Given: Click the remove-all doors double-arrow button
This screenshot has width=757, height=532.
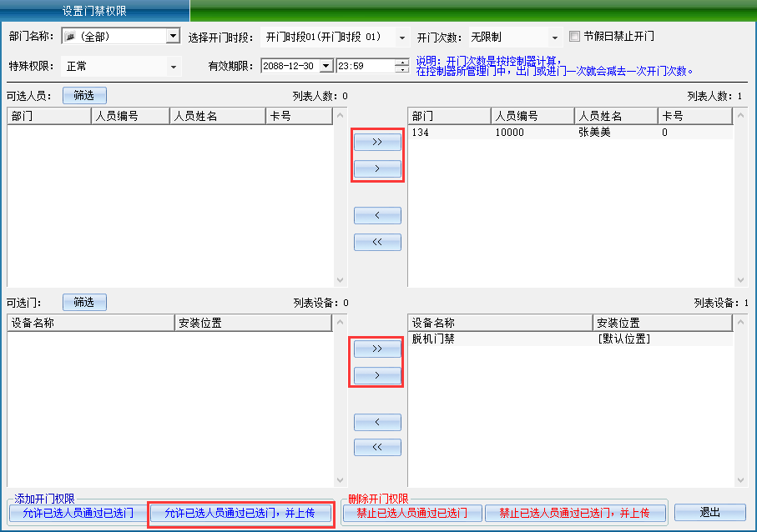Looking at the screenshot, I should click(x=377, y=447).
